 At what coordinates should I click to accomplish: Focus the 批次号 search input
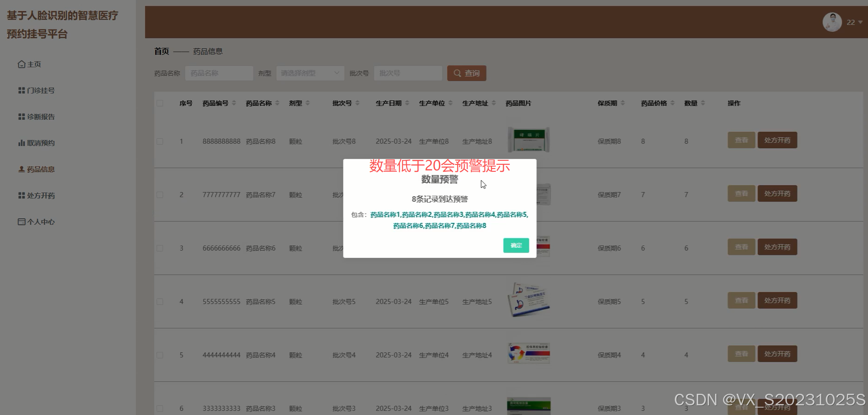click(408, 73)
